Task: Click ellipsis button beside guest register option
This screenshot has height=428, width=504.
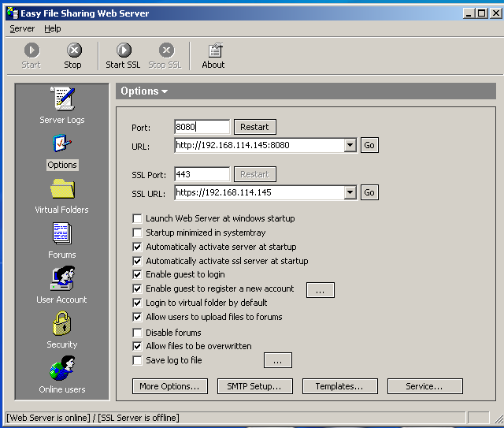Action: click(321, 290)
